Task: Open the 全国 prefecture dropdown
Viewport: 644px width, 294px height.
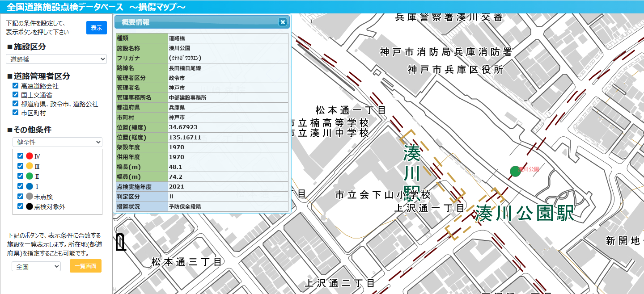Action: click(x=36, y=266)
